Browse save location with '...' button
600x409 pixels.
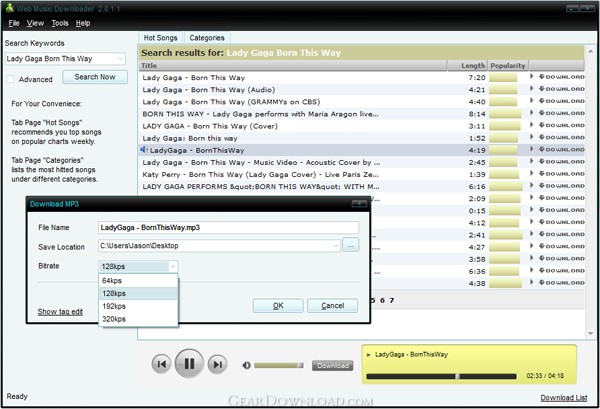tap(351, 245)
